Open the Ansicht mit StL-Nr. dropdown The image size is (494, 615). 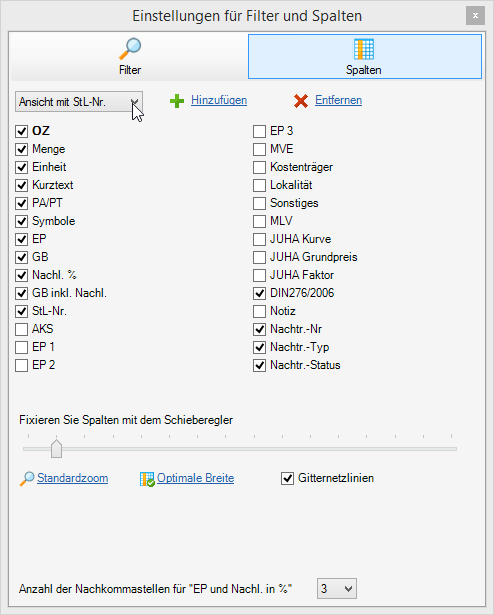tap(79, 102)
